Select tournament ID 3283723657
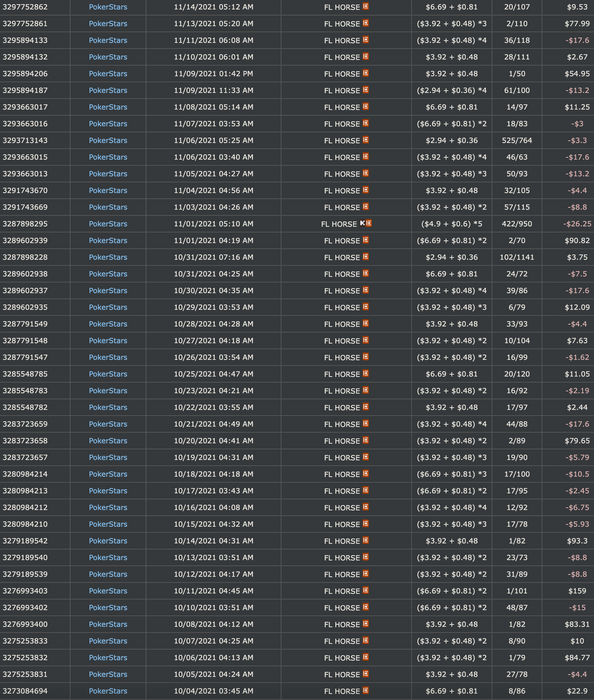 [25, 457]
